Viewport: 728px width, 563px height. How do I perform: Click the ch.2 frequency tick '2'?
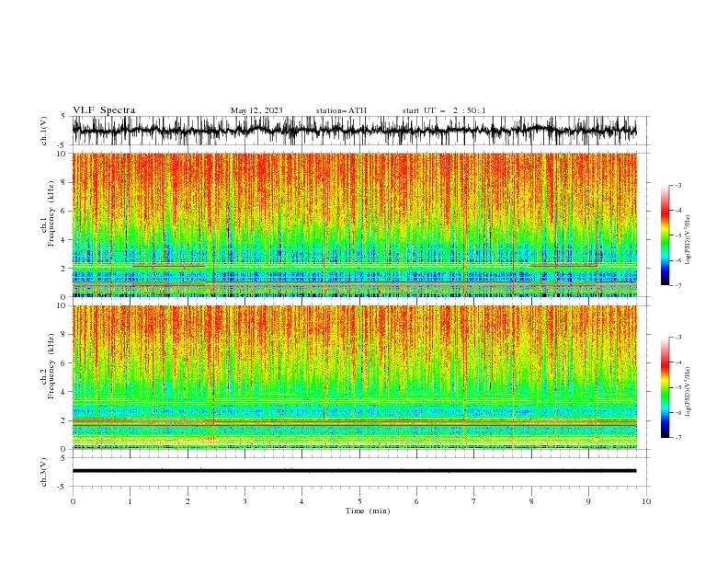click(x=64, y=420)
